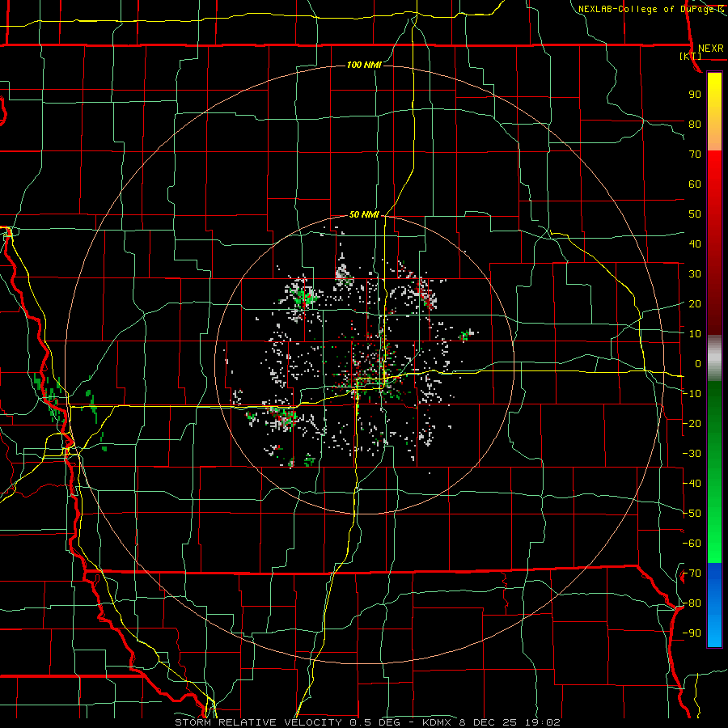Click the STORM RELATIVE VELOCITY caption text
This screenshot has height=728, width=728.
[x=258, y=722]
